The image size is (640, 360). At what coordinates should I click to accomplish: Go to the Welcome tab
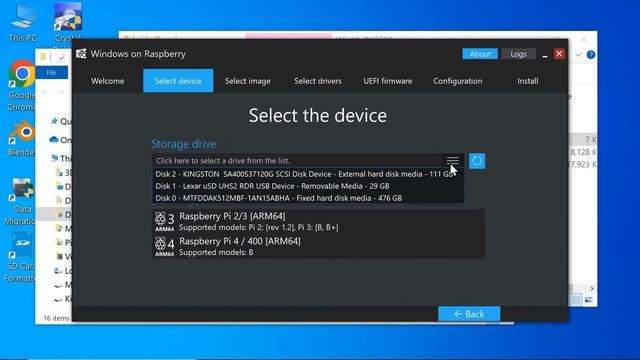[108, 81]
